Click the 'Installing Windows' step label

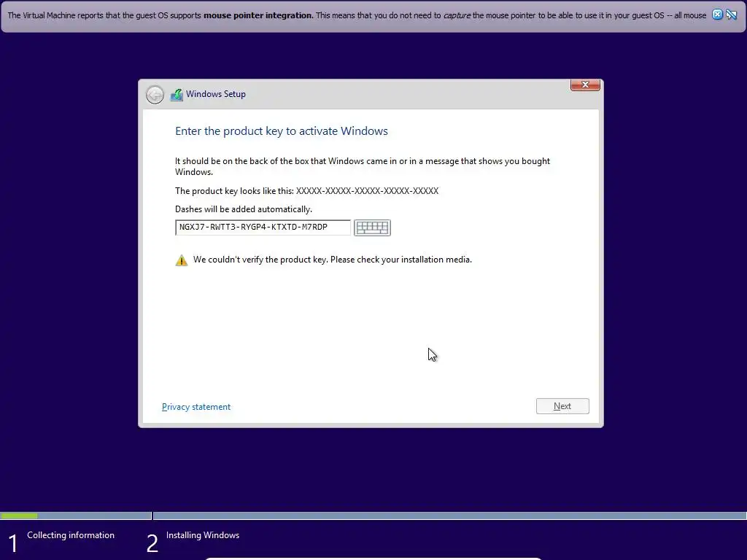click(203, 535)
